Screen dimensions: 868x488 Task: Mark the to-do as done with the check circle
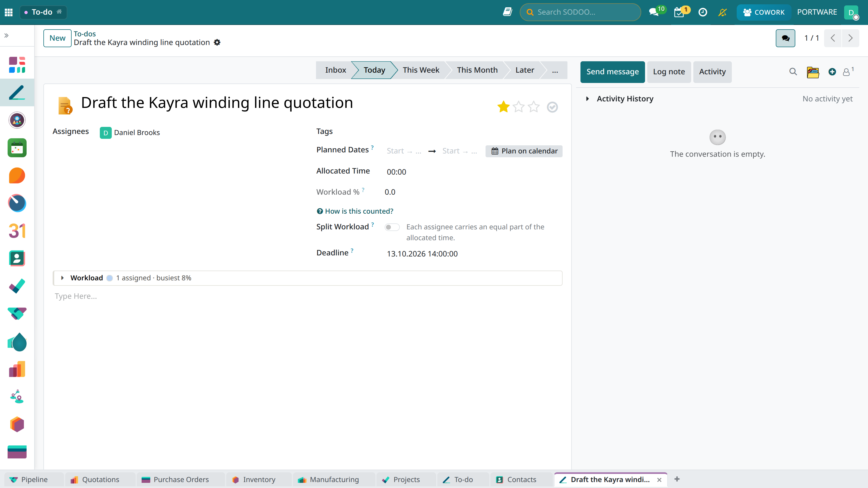(552, 107)
